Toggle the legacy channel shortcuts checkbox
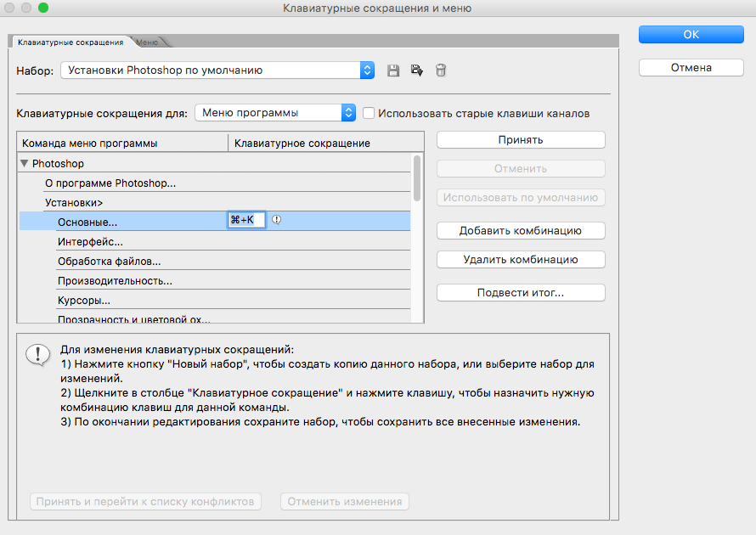756x535 pixels. pyautogui.click(x=369, y=113)
